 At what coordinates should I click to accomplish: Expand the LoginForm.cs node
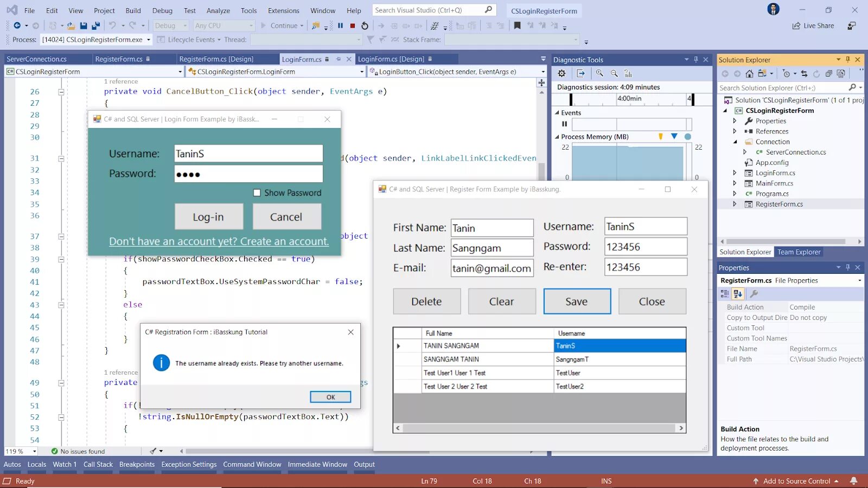(x=735, y=173)
